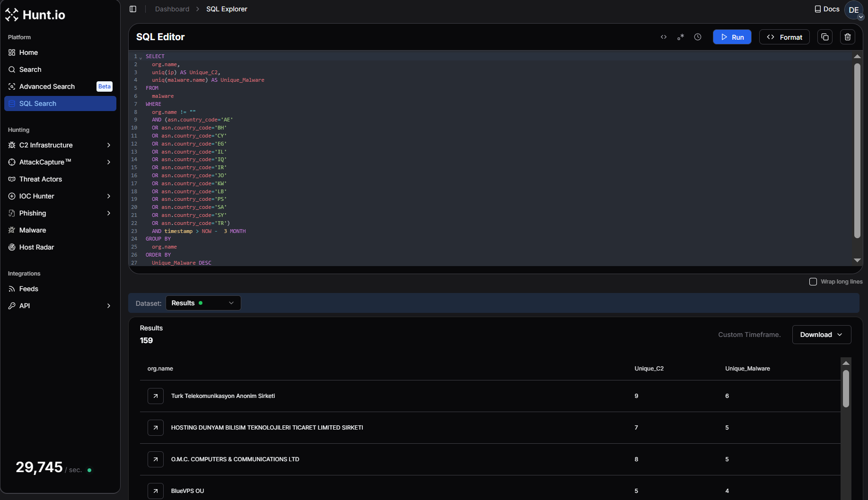This screenshot has height=500, width=868.
Task: Select SQL Search in sidebar
Action: click(60, 103)
